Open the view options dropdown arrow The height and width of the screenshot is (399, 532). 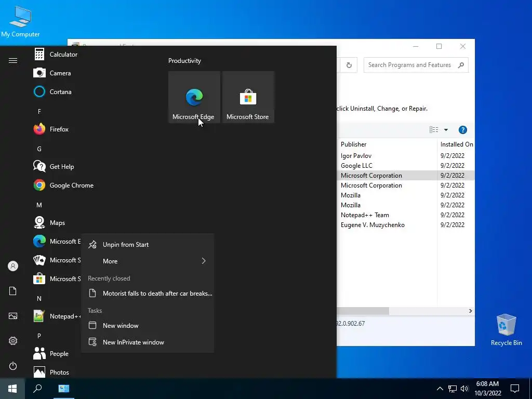point(446,130)
